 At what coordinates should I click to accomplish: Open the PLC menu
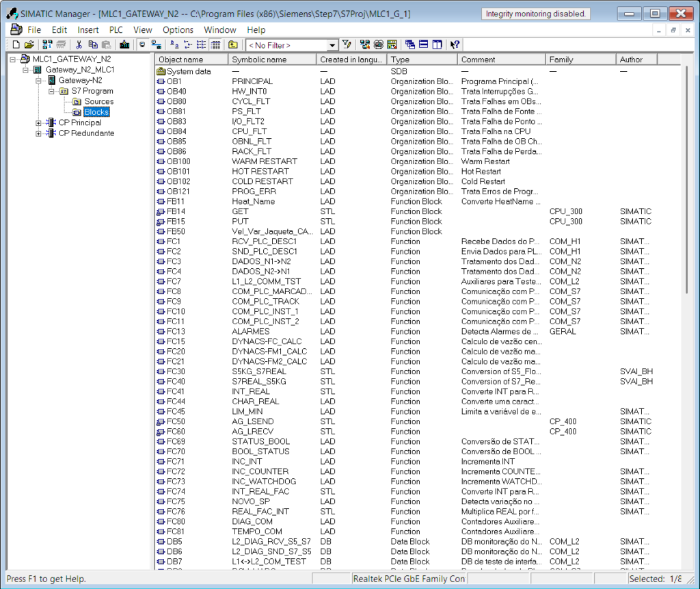point(116,30)
